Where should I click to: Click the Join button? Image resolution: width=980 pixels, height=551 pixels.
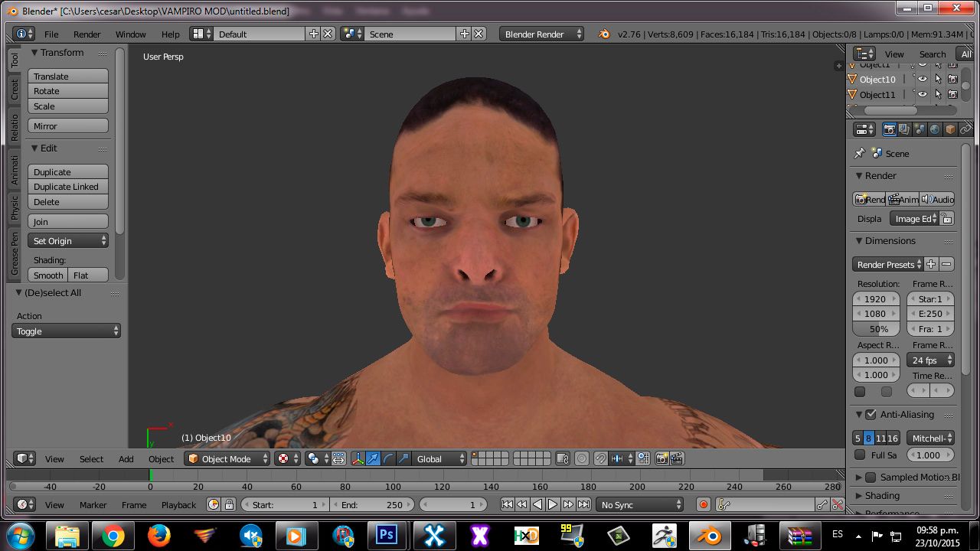68,221
